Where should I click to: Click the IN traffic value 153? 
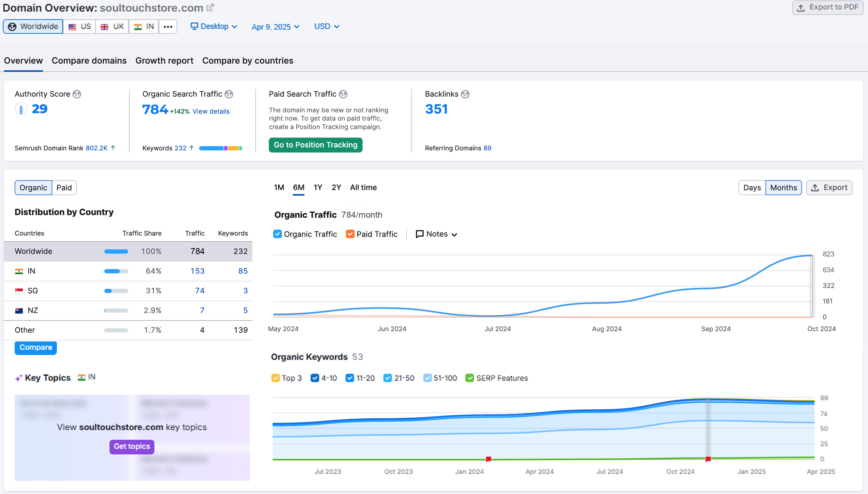pyautogui.click(x=197, y=271)
